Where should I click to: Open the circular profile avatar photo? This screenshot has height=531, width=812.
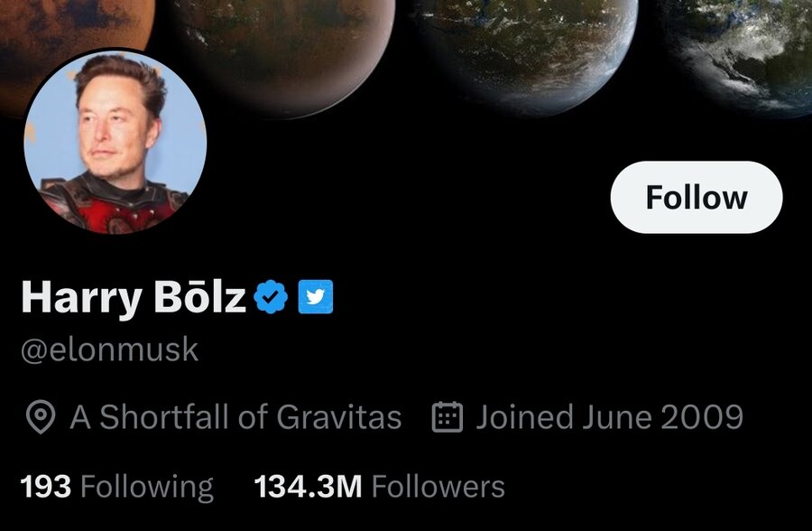point(115,143)
